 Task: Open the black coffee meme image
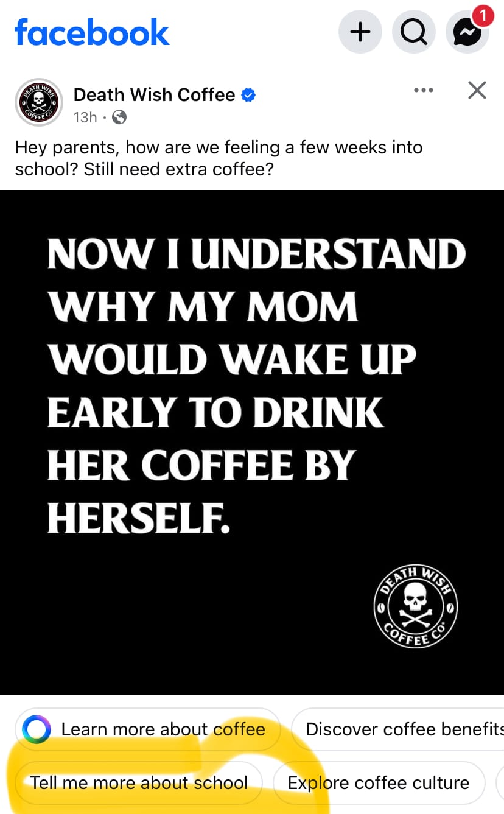click(x=252, y=442)
